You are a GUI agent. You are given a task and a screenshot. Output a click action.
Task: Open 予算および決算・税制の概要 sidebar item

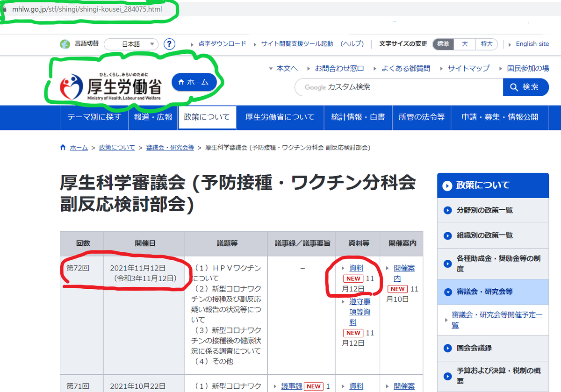click(493, 376)
